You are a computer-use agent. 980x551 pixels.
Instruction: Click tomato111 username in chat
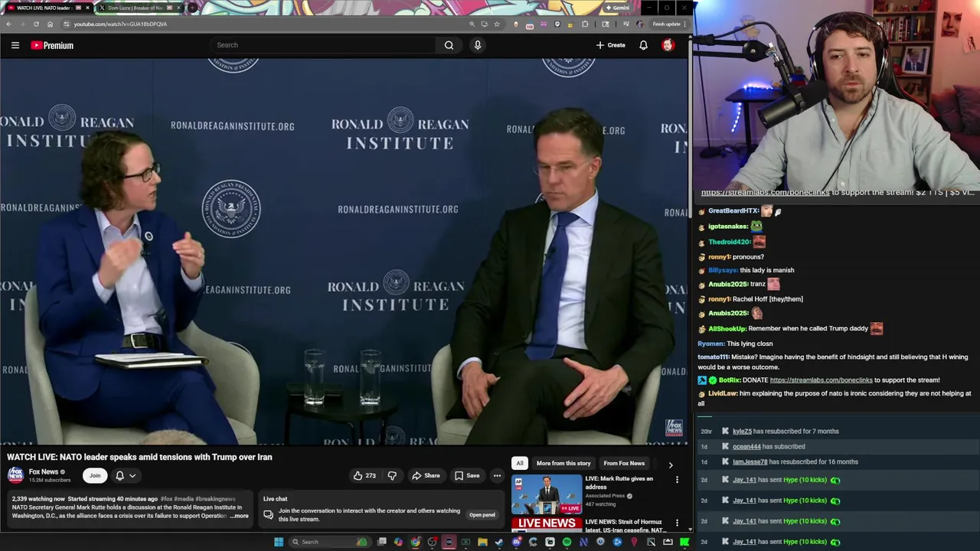pyautogui.click(x=714, y=357)
